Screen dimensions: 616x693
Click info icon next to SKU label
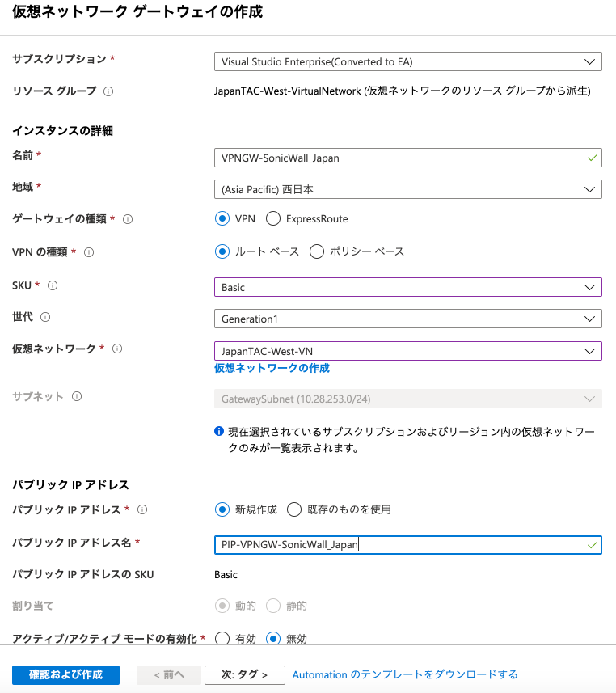pyautogui.click(x=53, y=285)
